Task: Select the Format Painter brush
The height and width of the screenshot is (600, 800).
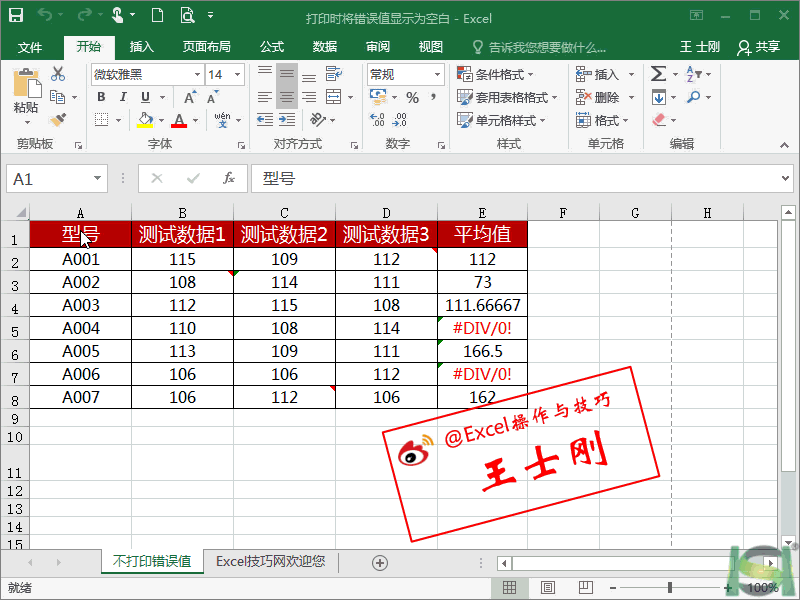Action: [58, 120]
